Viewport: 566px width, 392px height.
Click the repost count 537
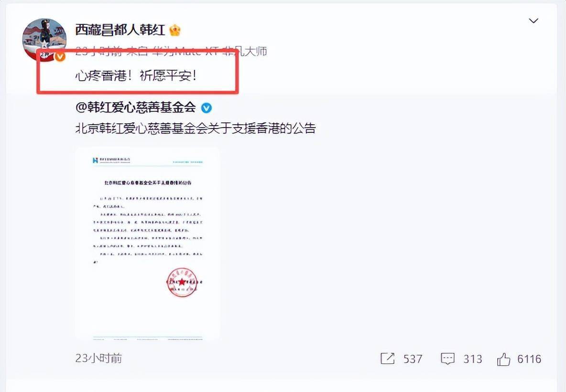click(x=413, y=359)
